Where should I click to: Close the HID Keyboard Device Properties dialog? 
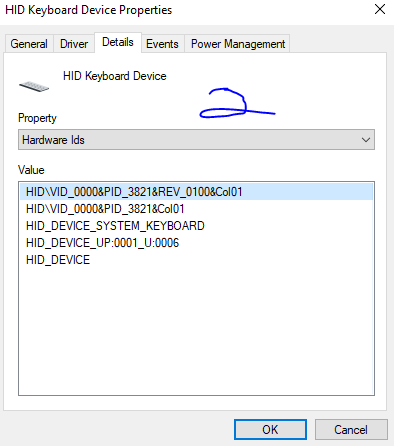(380, 9)
